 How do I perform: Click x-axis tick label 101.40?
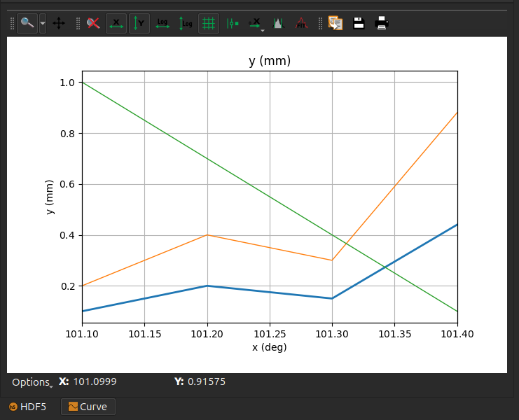pos(457,334)
